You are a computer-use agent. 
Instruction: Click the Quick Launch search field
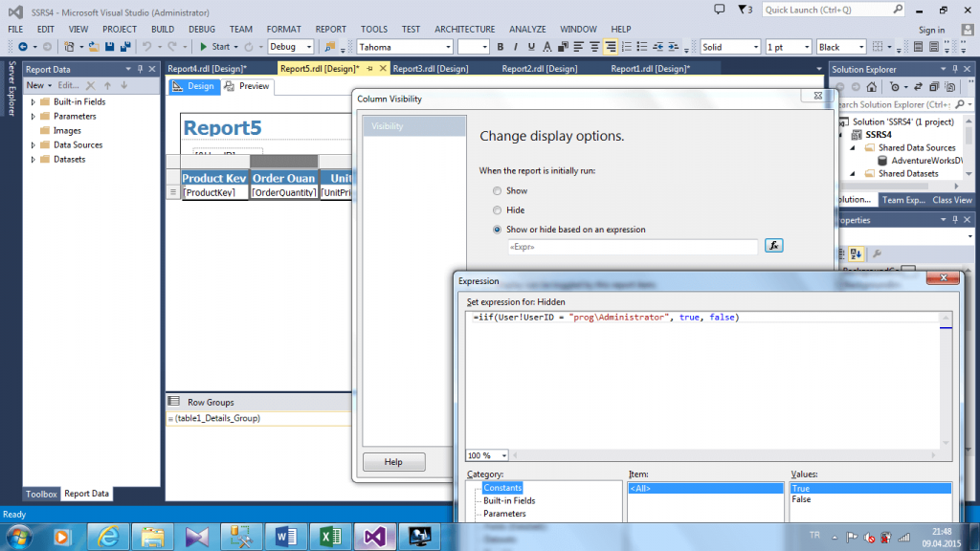pos(834,10)
